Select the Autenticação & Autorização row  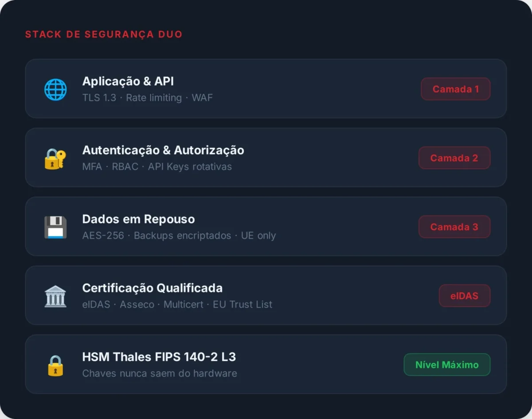pos(266,158)
